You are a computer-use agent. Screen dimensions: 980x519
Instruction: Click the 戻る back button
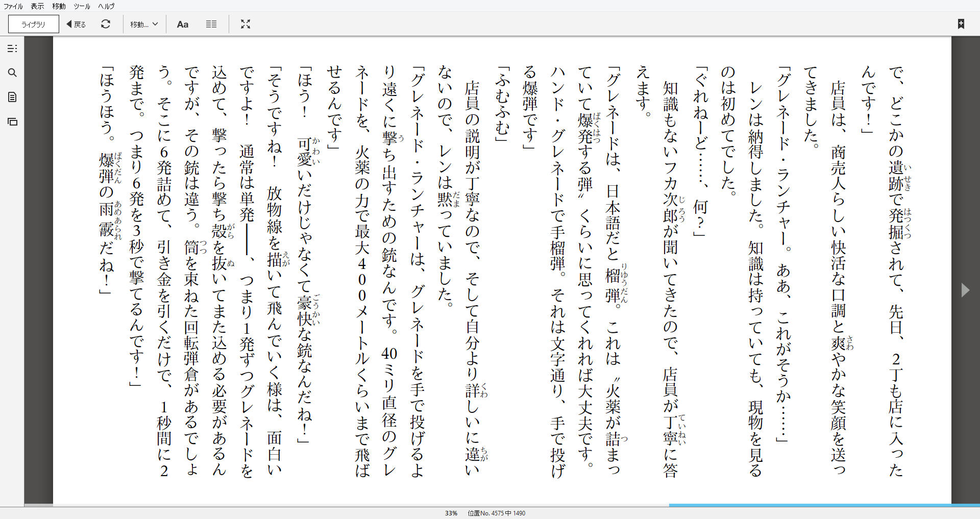click(x=76, y=24)
